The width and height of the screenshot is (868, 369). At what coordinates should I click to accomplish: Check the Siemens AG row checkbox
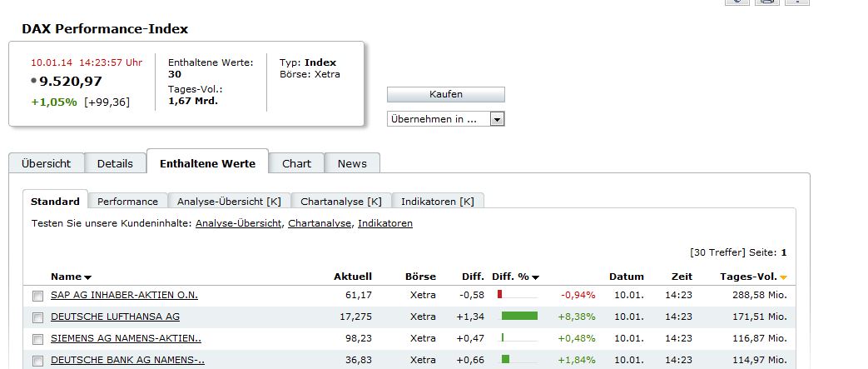point(37,339)
